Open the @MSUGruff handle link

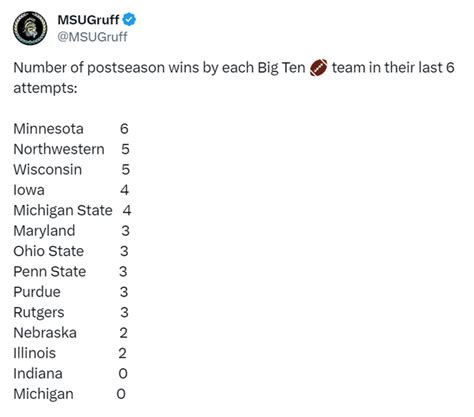pos(92,37)
